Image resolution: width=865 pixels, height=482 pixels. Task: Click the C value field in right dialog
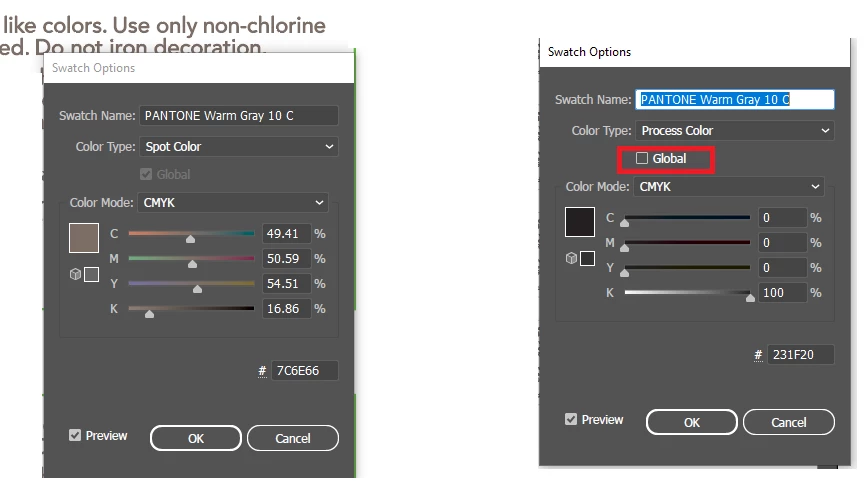coord(782,218)
